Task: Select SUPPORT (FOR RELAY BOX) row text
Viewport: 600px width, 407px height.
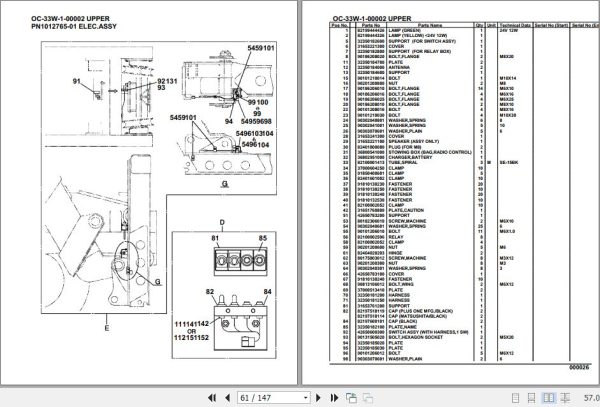Action: tap(420, 51)
